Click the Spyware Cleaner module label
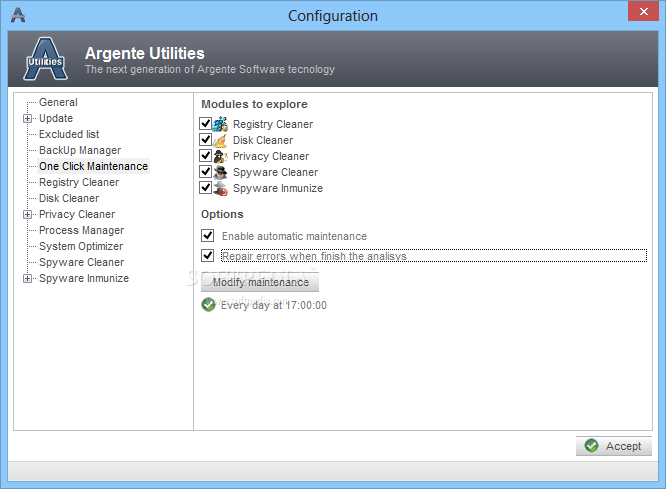 click(x=275, y=172)
